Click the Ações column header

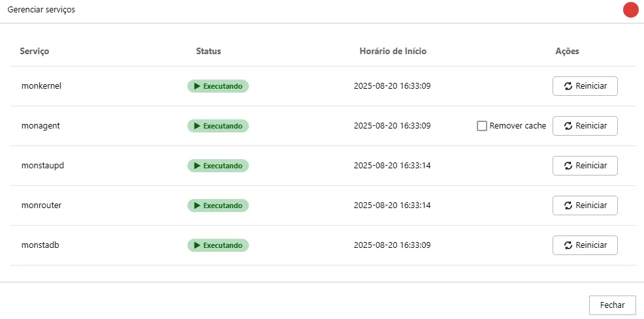point(567,52)
